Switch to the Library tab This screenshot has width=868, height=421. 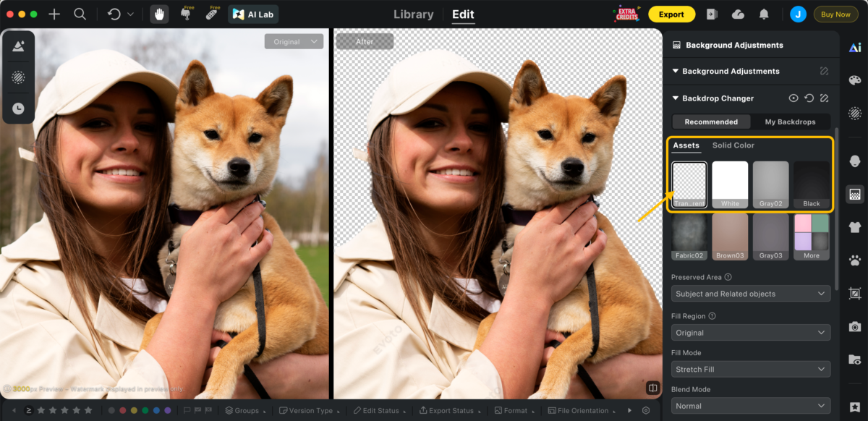[x=414, y=14]
